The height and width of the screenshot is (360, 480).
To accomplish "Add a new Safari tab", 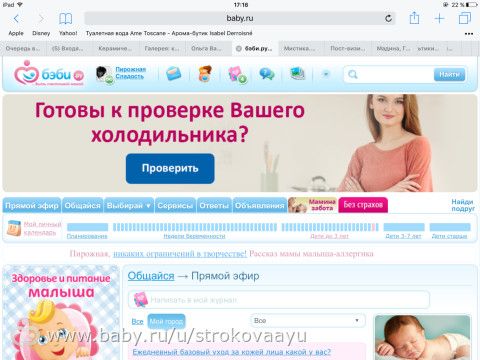I will pos(439,19).
